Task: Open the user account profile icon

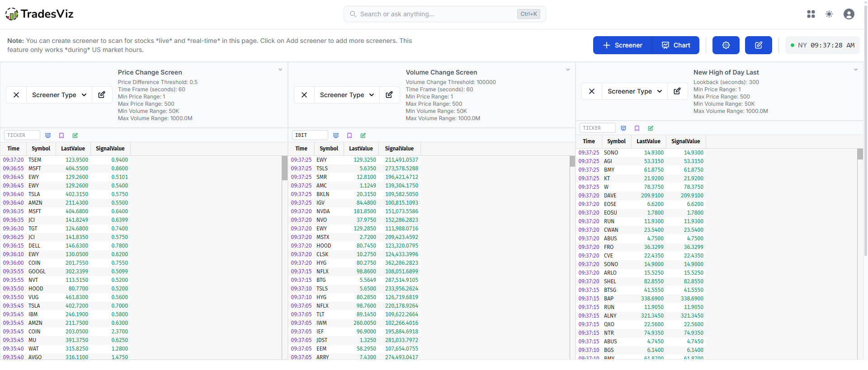Action: coord(849,14)
